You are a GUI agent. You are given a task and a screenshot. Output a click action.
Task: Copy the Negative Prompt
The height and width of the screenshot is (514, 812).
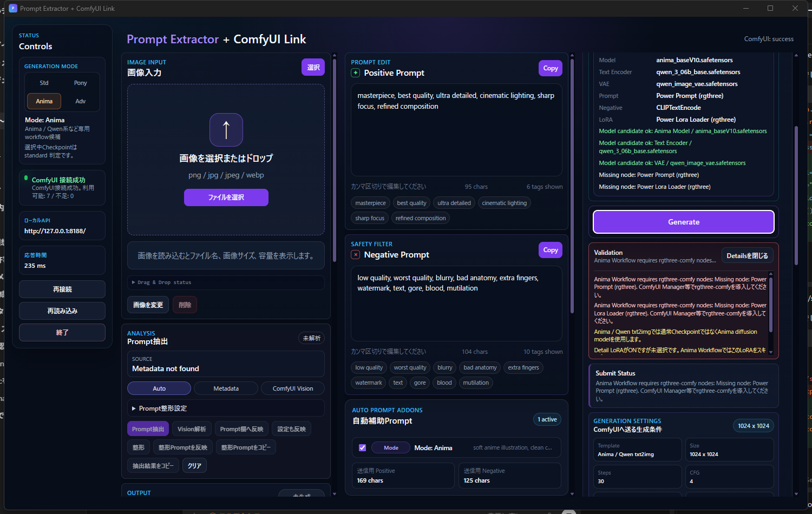tap(551, 250)
